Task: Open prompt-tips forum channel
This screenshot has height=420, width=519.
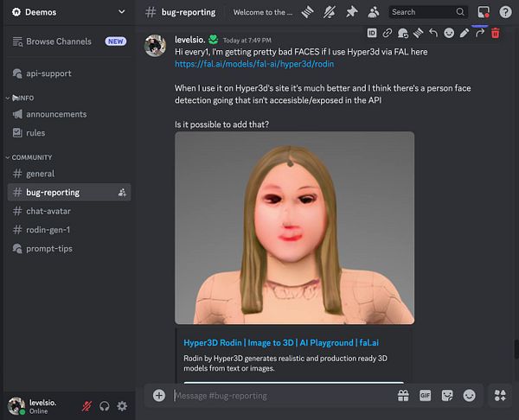Action: (x=69, y=248)
